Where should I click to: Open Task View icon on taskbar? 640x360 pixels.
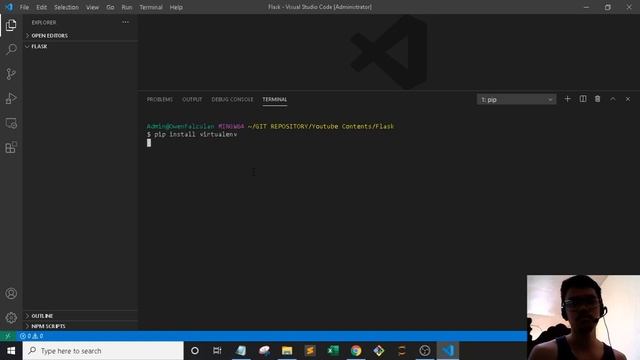pos(217,351)
